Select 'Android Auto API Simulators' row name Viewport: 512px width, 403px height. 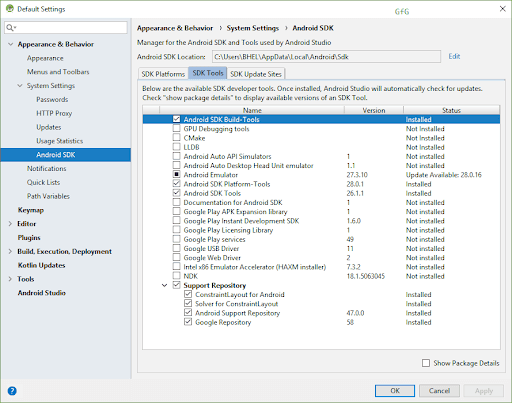pos(227,156)
